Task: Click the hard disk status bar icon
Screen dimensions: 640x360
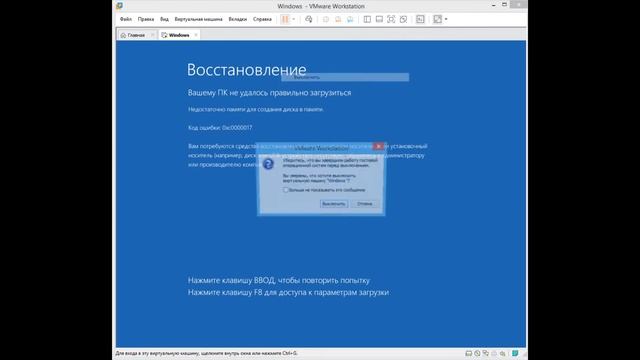Action: pos(469,353)
